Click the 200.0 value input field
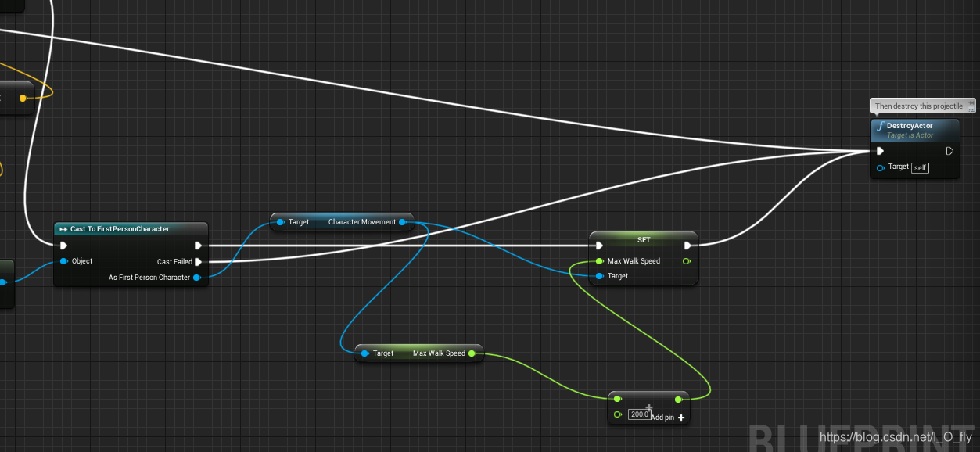 tap(639, 414)
